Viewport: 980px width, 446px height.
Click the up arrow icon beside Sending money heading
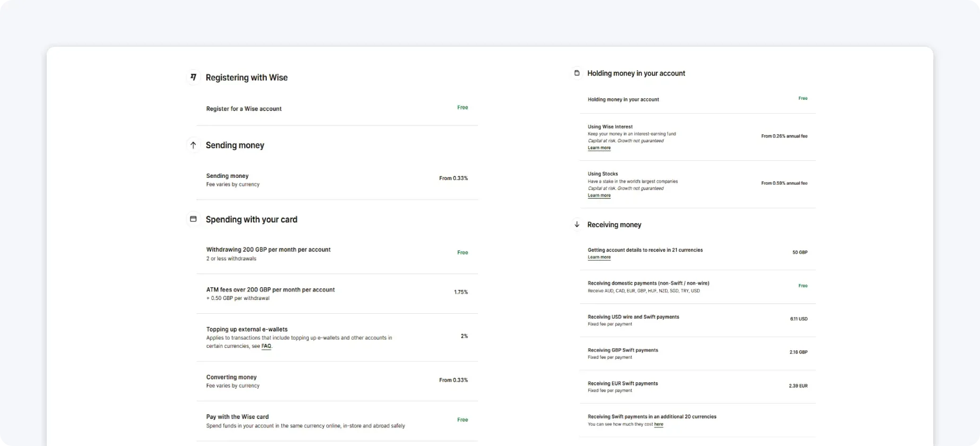pyautogui.click(x=193, y=145)
